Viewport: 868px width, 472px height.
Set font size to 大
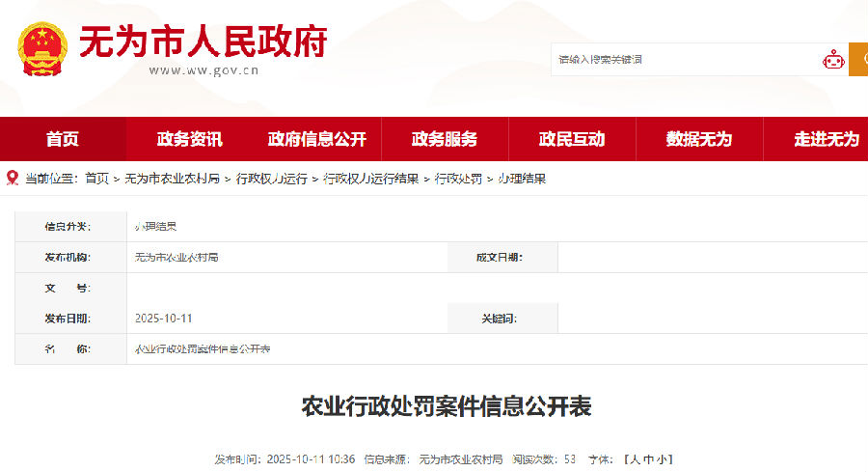tap(635, 459)
